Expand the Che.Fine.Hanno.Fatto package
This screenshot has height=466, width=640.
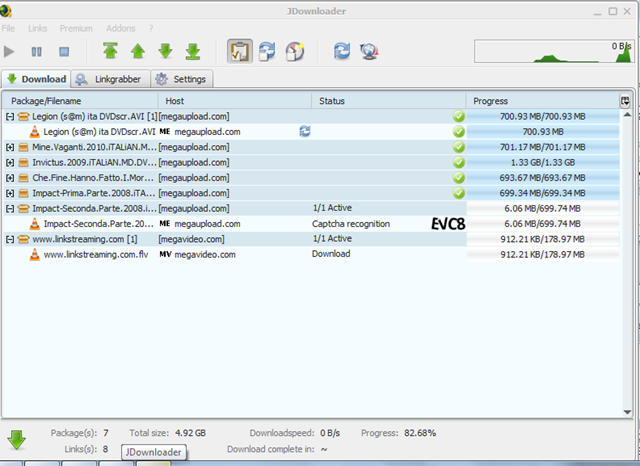coord(10,178)
